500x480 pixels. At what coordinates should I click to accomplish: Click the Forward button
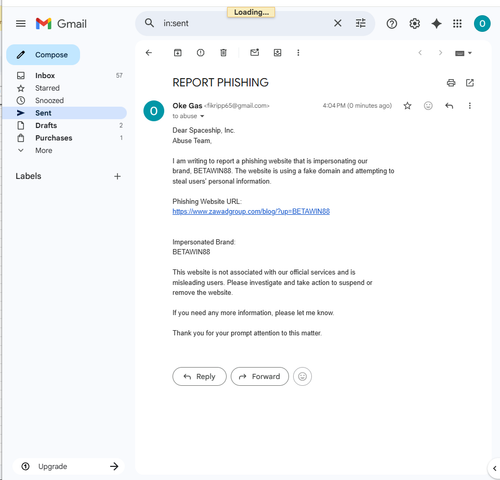pyautogui.click(x=260, y=377)
